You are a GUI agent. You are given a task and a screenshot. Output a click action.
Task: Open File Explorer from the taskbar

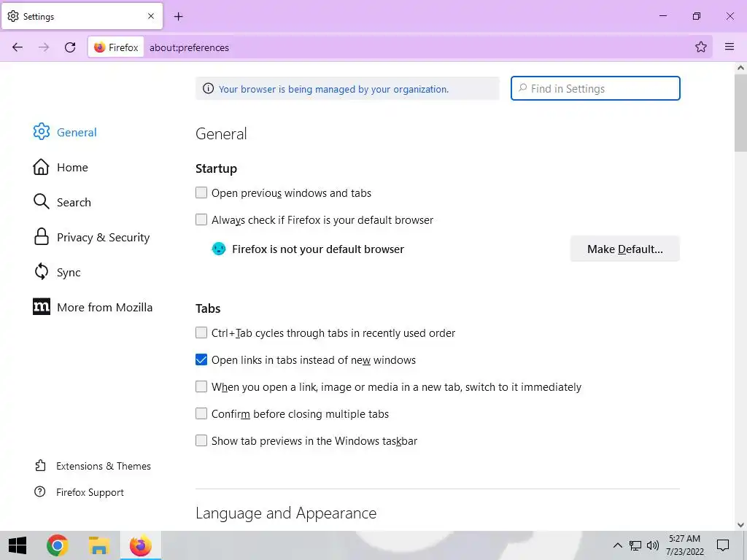point(98,545)
